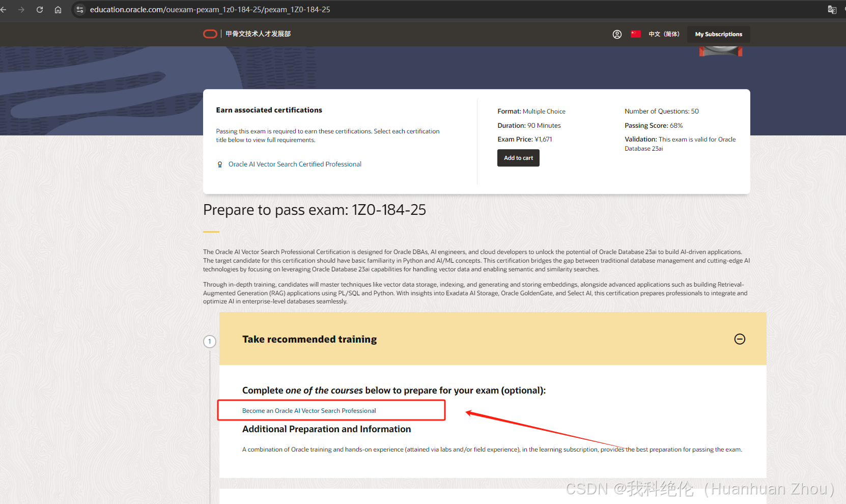The image size is (846, 504).
Task: Open site information icon in address bar
Action: click(x=80, y=10)
